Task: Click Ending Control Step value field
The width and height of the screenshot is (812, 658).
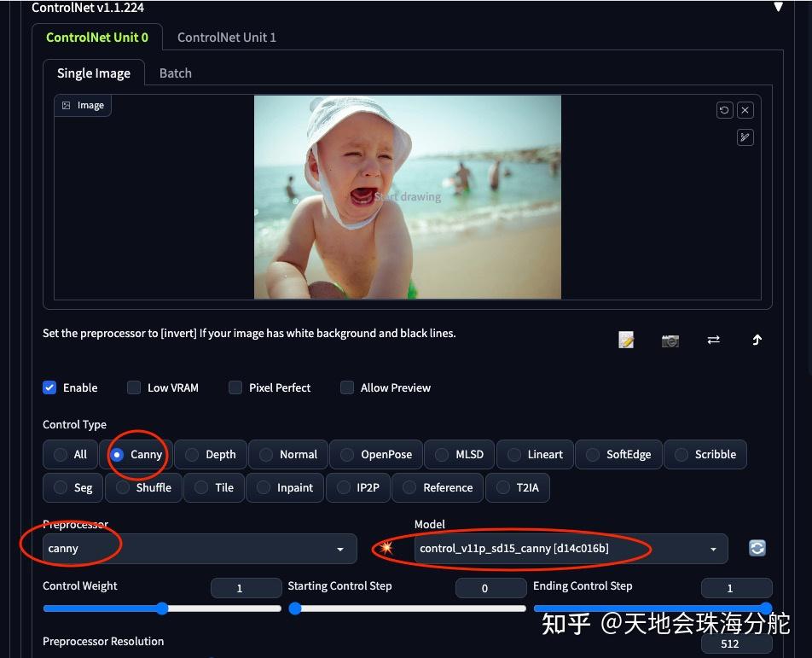Action: [x=736, y=588]
